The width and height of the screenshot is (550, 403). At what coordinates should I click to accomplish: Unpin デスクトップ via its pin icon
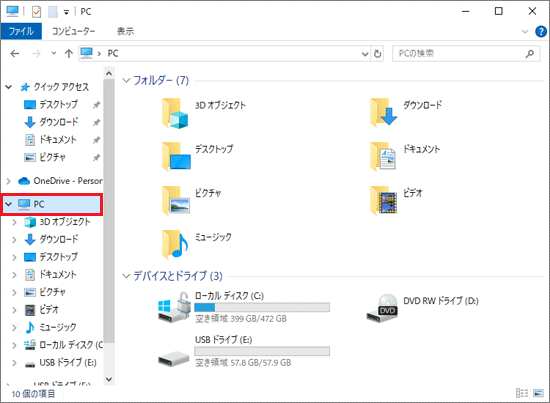pyautogui.click(x=96, y=105)
